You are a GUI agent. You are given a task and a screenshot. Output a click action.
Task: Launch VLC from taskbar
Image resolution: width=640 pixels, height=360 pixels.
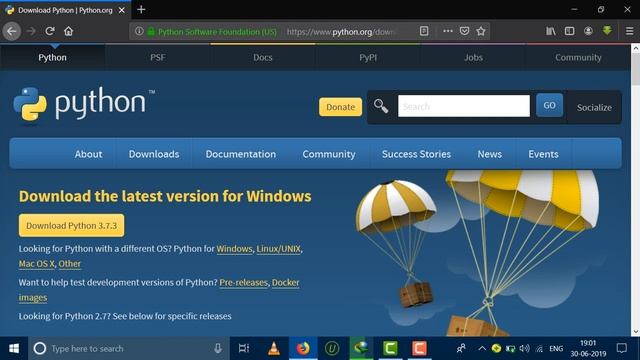tap(273, 348)
